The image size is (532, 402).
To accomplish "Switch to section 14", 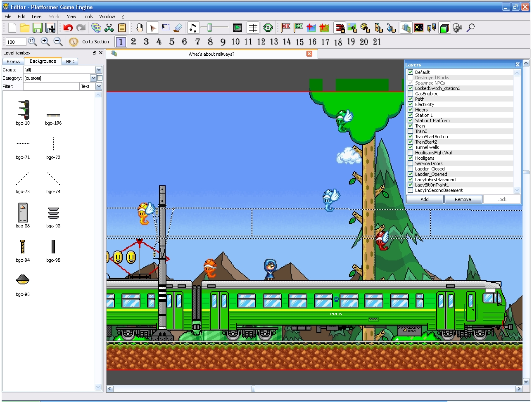I will [287, 41].
